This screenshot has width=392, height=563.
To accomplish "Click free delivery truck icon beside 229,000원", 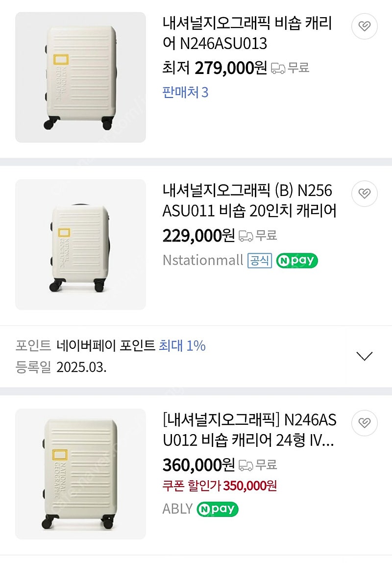I will click(246, 236).
